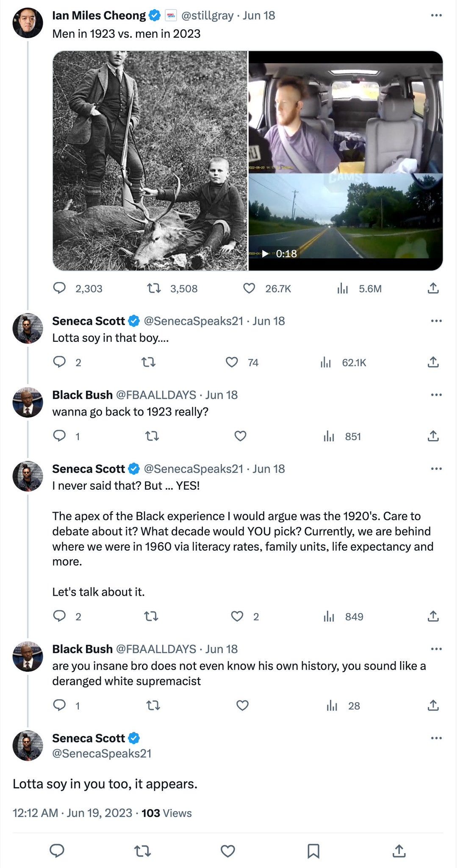Viewport: 466px width, 868px height.
Task: Open more options for Ian Miles Cheong's tweet
Action: (x=436, y=15)
